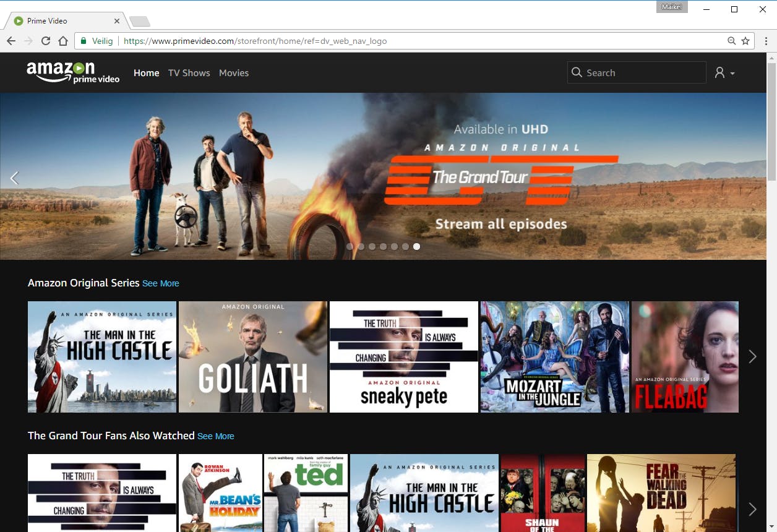Open Sneaky Pete in Fans Also Watched row
The width and height of the screenshot is (777, 532).
[x=102, y=493]
